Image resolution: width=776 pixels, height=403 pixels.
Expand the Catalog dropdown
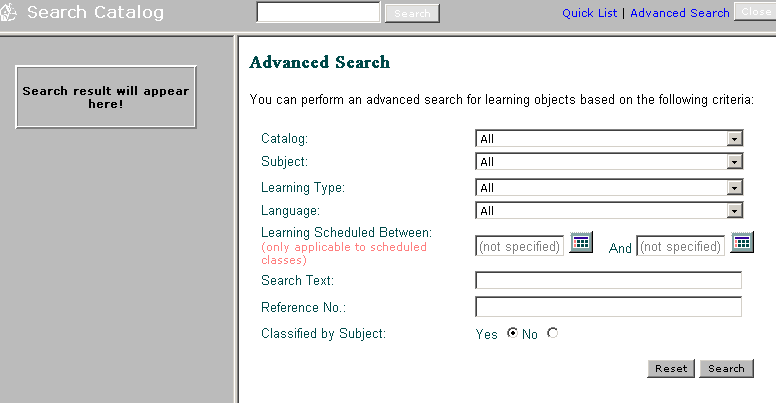click(734, 139)
